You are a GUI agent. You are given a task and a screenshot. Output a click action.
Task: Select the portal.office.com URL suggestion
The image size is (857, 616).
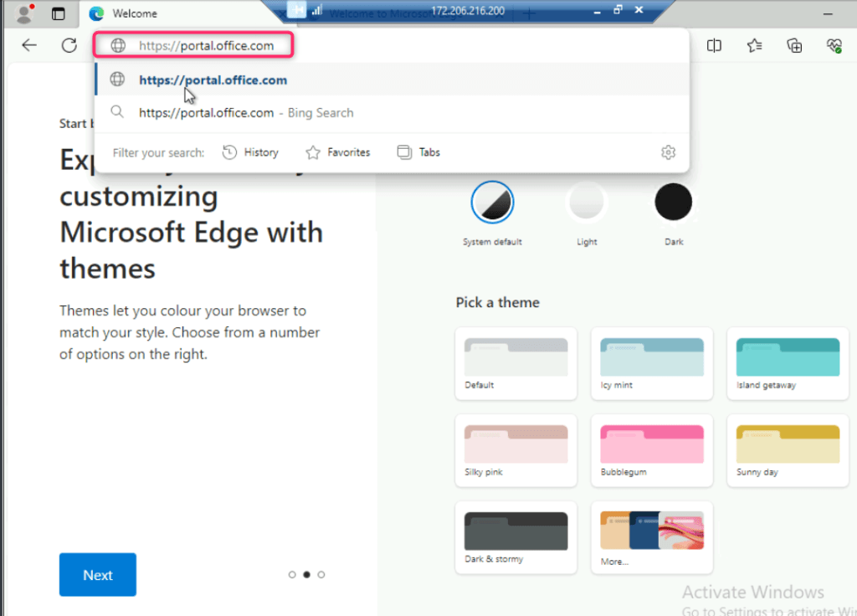(213, 80)
